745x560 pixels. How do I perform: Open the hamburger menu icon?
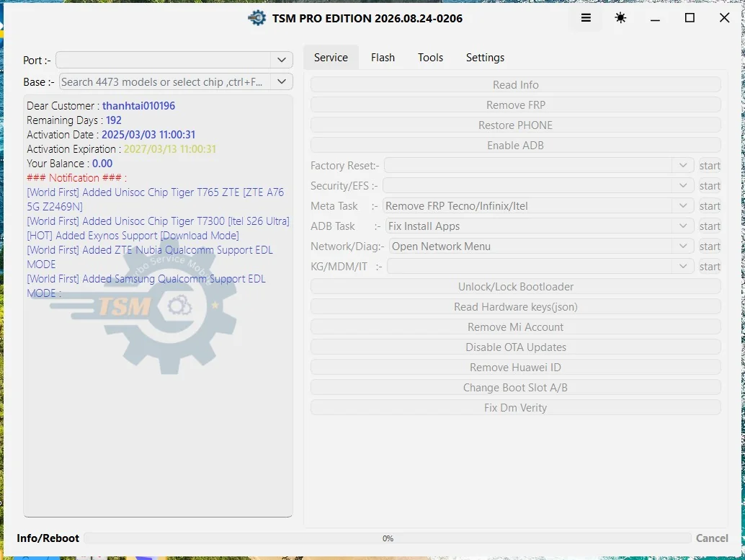click(586, 18)
